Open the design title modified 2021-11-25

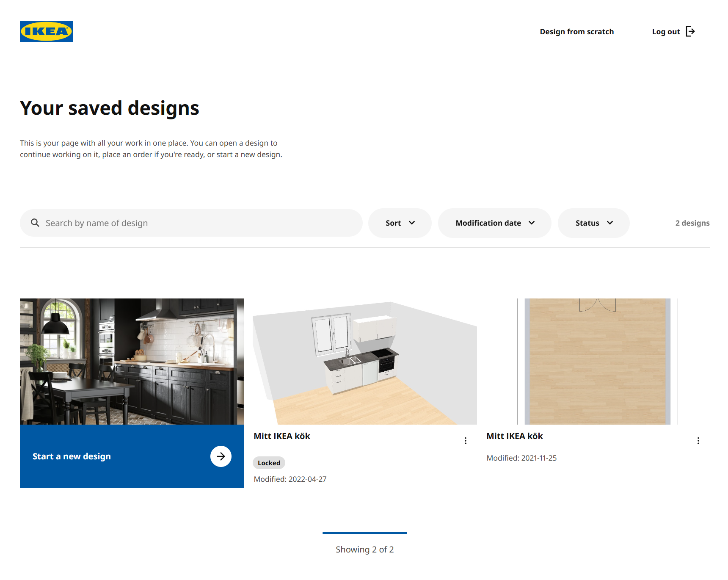[514, 436]
